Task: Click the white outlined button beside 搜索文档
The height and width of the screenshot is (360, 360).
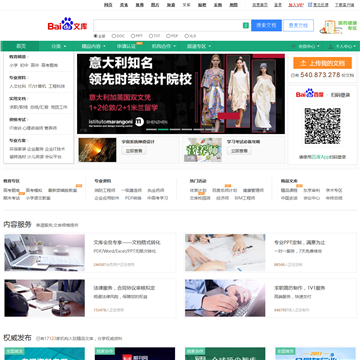Action: 298,25
